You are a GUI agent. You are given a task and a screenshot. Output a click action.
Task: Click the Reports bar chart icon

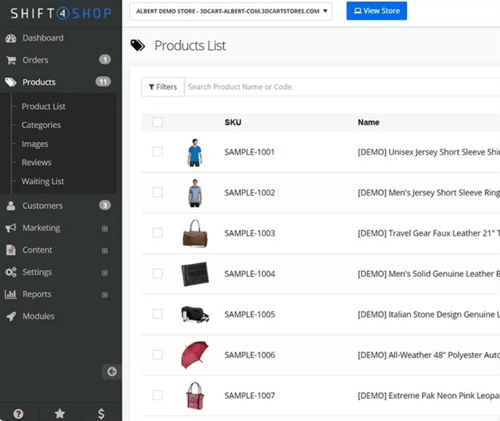11,294
